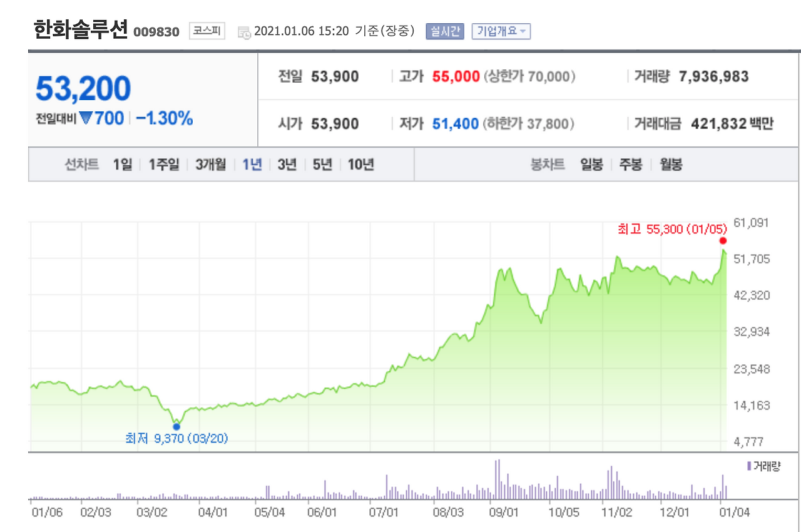
Task: Click the blue down-triangle next to 700
Action: pyautogui.click(x=85, y=118)
